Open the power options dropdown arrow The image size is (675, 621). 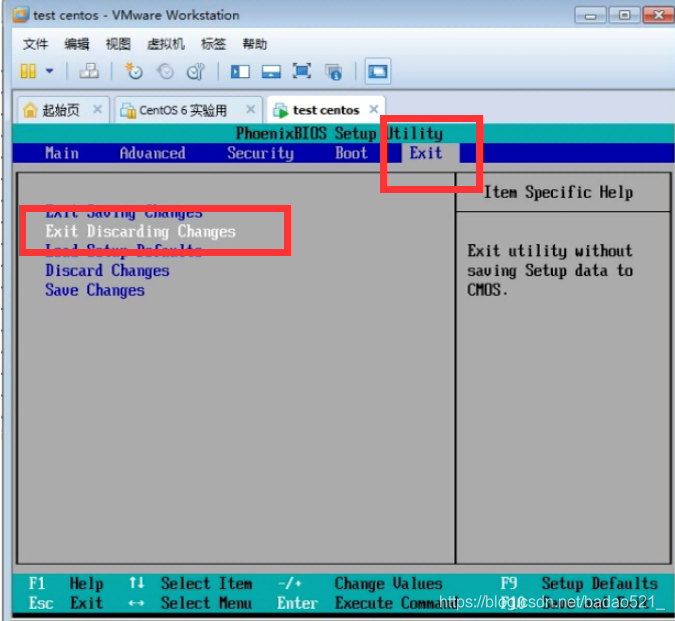click(50, 71)
